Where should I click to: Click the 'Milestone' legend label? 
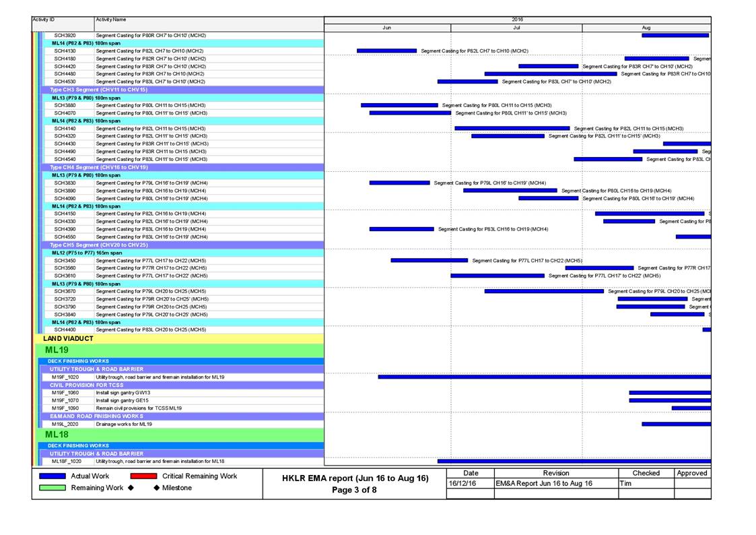[177, 488]
